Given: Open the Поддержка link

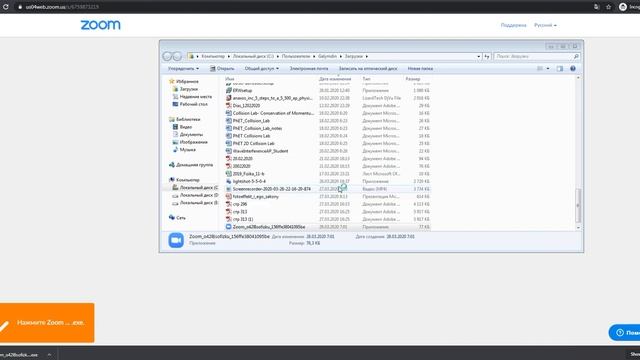Looking at the screenshot, I should tap(513, 25).
